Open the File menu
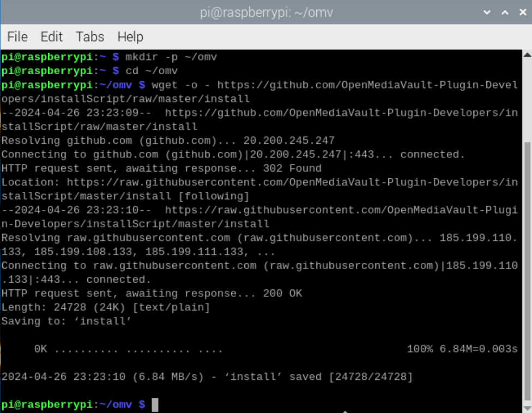This screenshot has height=413, width=532. [17, 37]
